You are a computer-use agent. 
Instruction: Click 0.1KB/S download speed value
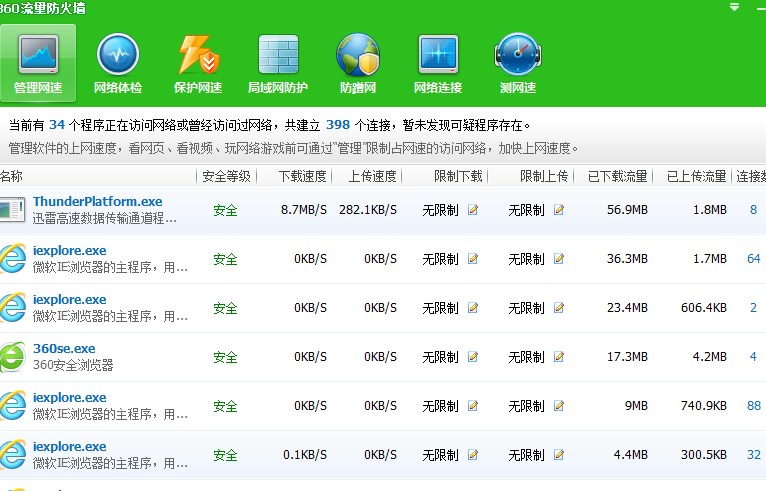coord(305,455)
